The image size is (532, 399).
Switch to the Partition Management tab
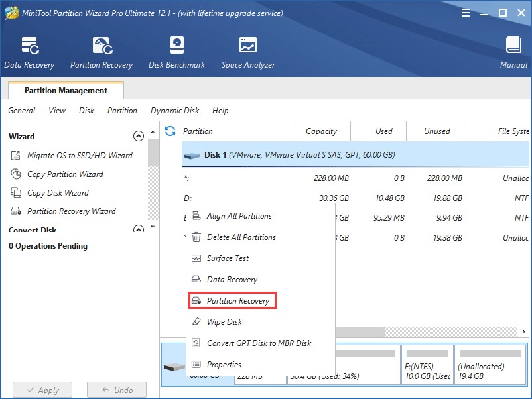pyautogui.click(x=66, y=91)
